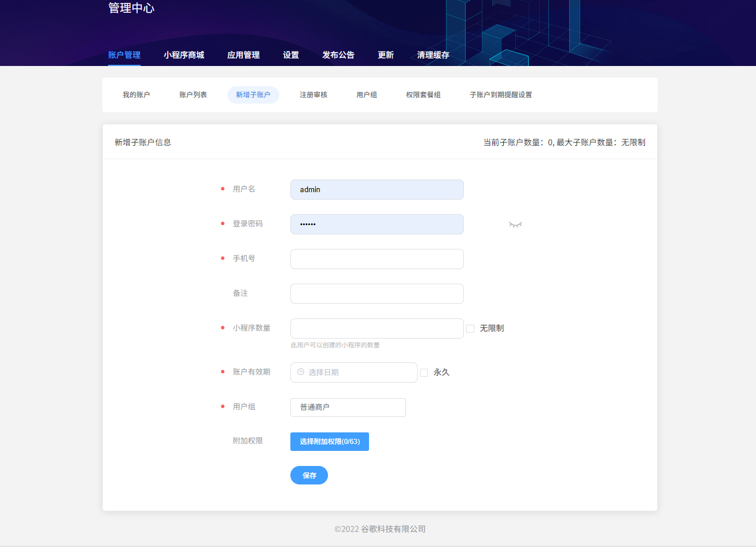Screen dimensions: 756x547
Task: Open the 普通商户 user group dropdown
Action: [x=348, y=408]
